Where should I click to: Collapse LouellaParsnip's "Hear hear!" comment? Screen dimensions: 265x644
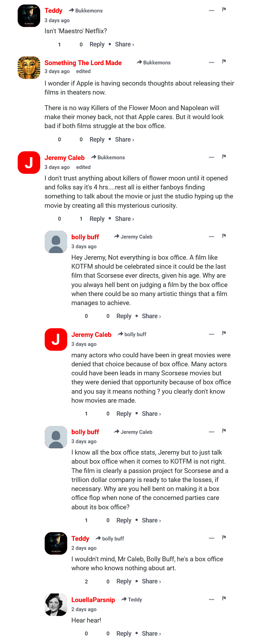pos(212,599)
